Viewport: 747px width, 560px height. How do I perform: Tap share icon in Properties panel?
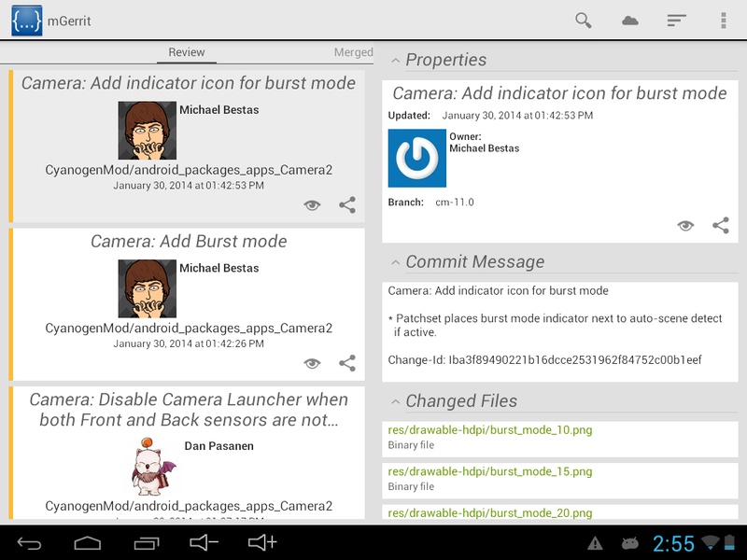[x=721, y=225]
